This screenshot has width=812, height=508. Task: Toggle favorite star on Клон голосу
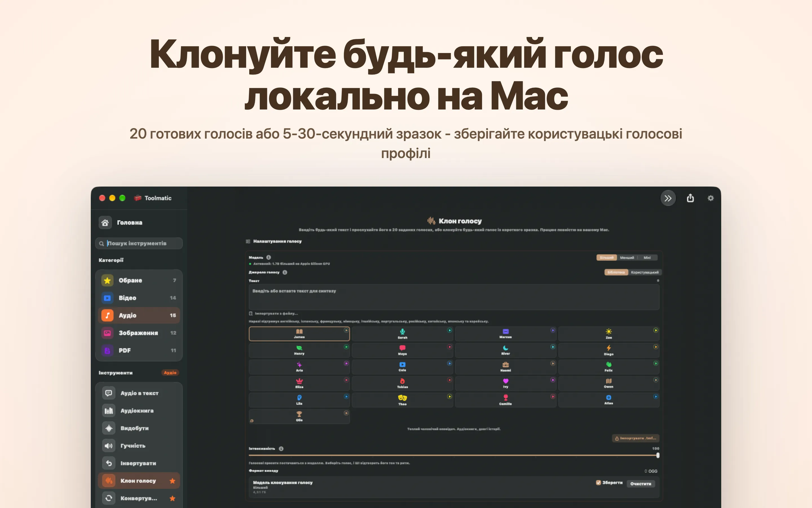(x=173, y=481)
